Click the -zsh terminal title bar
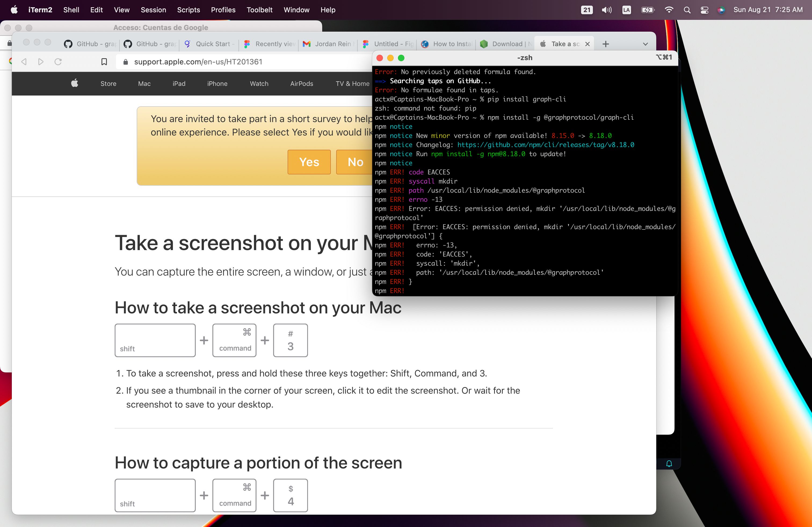The image size is (812, 527). tap(525, 58)
